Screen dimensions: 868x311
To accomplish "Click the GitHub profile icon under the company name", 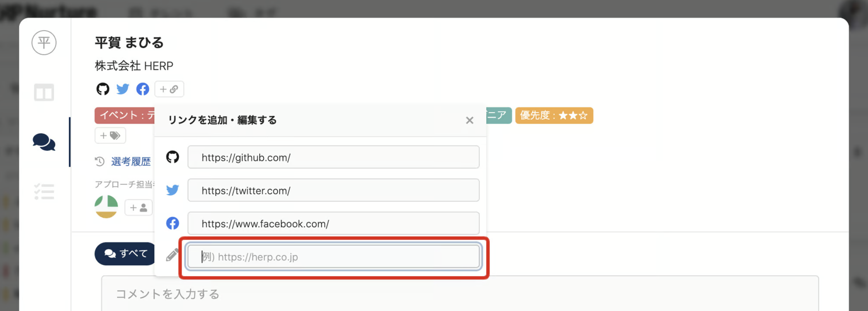I will (x=103, y=89).
